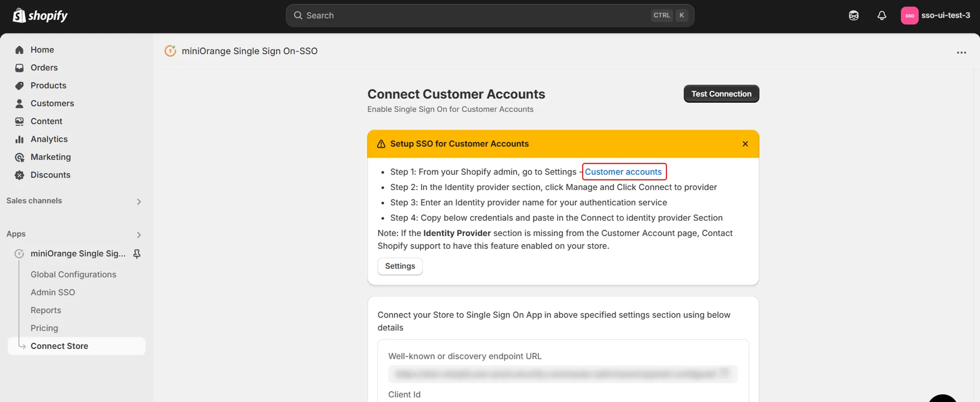
Task: Open the sso-ui-test-3 account menu
Action: (936, 15)
